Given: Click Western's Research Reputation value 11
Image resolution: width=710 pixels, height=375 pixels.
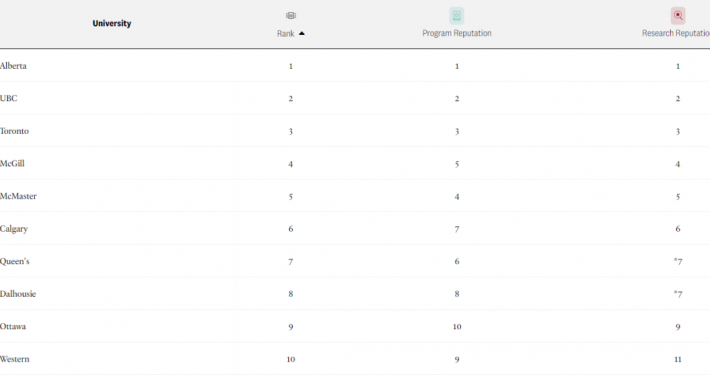Looking at the screenshot, I should point(678,359).
